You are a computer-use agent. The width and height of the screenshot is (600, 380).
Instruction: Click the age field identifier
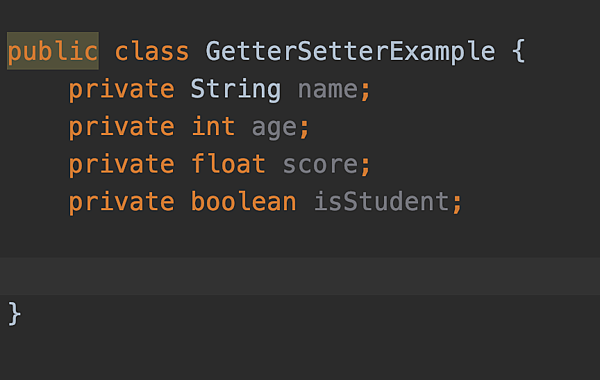(x=274, y=128)
